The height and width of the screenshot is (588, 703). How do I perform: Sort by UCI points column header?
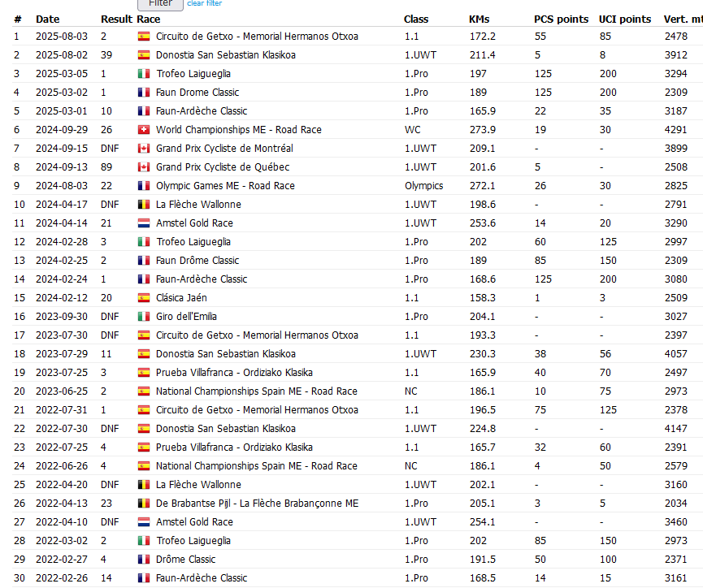(x=625, y=19)
